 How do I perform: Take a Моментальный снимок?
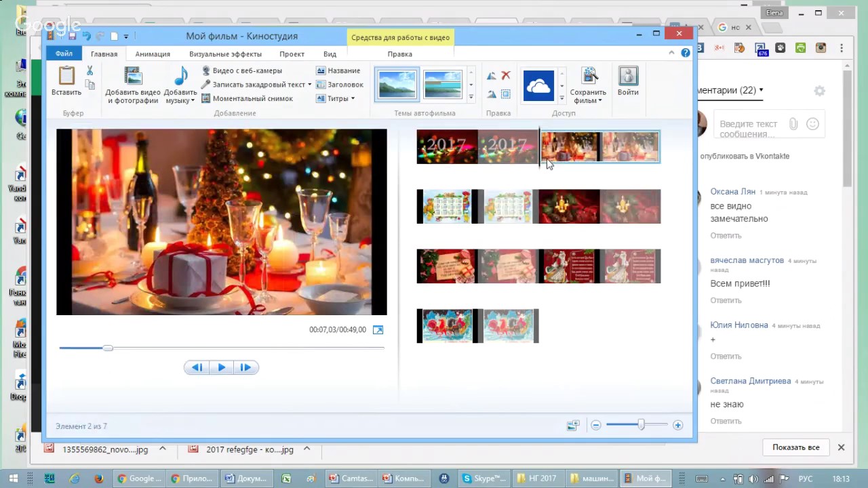click(x=248, y=98)
